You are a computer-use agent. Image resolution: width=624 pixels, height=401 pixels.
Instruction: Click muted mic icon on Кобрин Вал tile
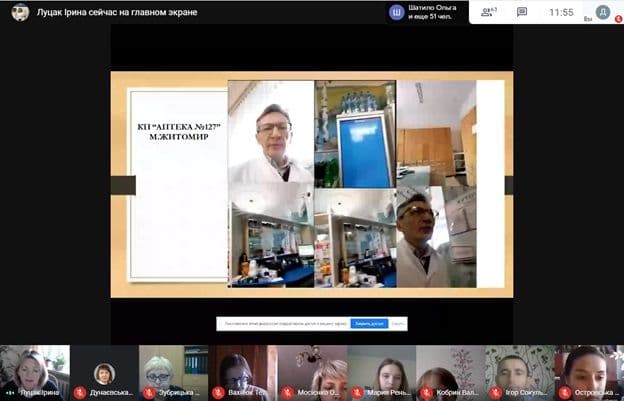(426, 393)
